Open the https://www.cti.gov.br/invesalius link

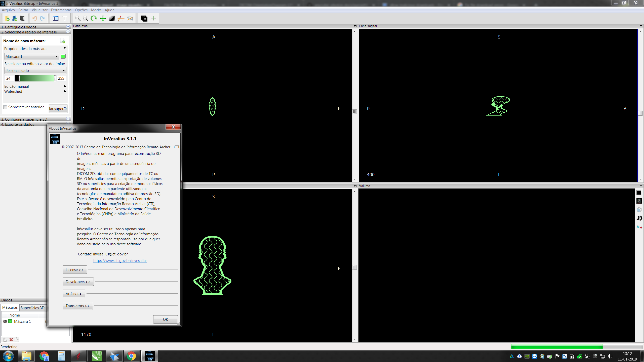120,260
